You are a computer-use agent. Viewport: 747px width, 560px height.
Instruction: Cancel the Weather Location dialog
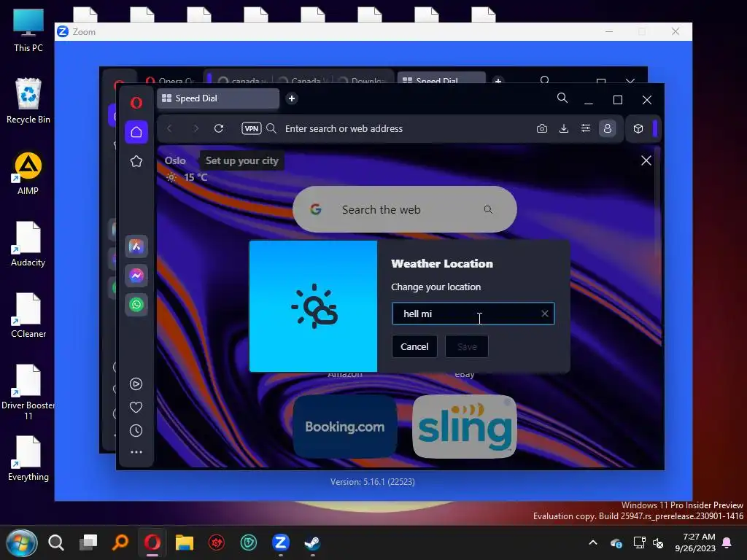(x=414, y=346)
